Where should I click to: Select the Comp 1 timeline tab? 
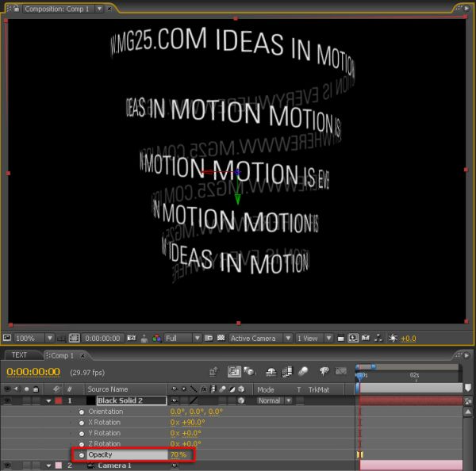(62, 355)
